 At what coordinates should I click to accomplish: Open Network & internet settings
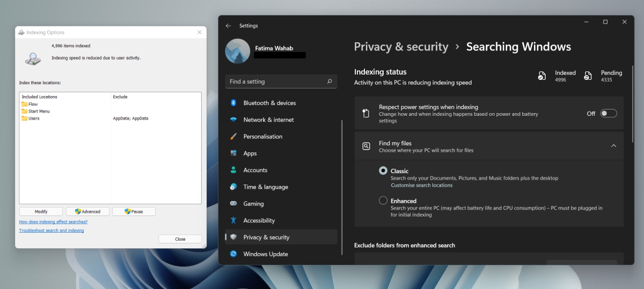pyautogui.click(x=281, y=120)
